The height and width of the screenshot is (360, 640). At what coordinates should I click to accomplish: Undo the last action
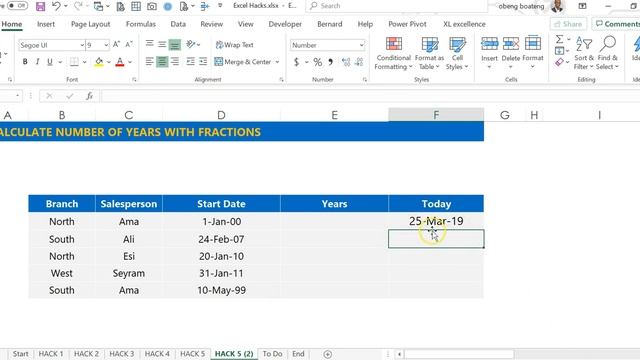[x=56, y=6]
